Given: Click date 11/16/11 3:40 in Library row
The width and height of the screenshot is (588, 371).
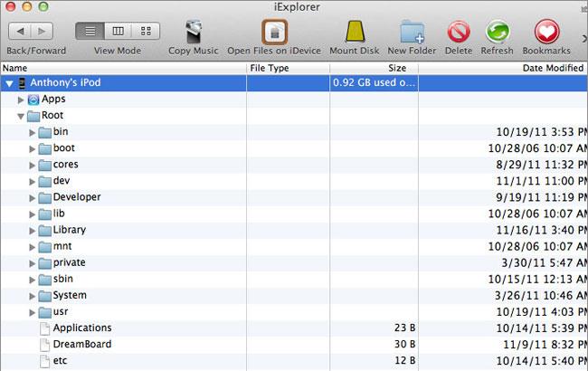Looking at the screenshot, I should pyautogui.click(x=542, y=230).
